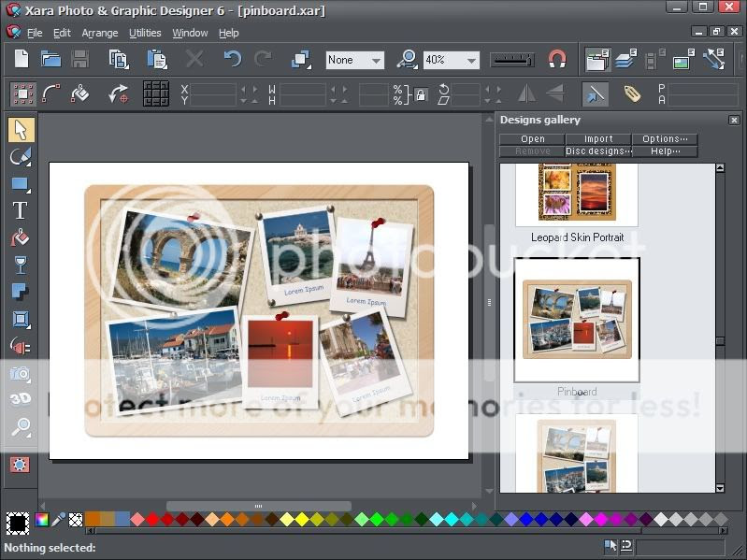Open the Utilities menu
Screen dimensions: 747x560
[x=145, y=33]
